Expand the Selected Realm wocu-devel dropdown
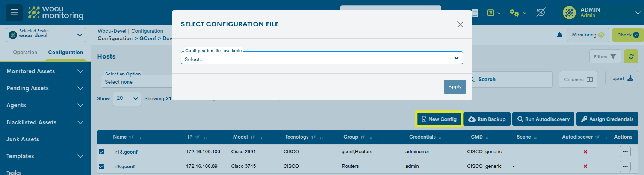The image size is (644, 175). [46, 35]
